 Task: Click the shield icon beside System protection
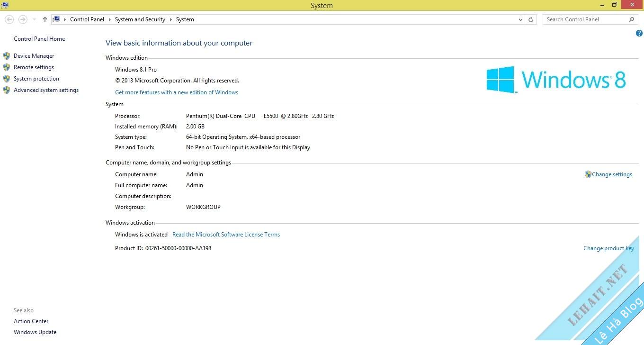(7, 79)
